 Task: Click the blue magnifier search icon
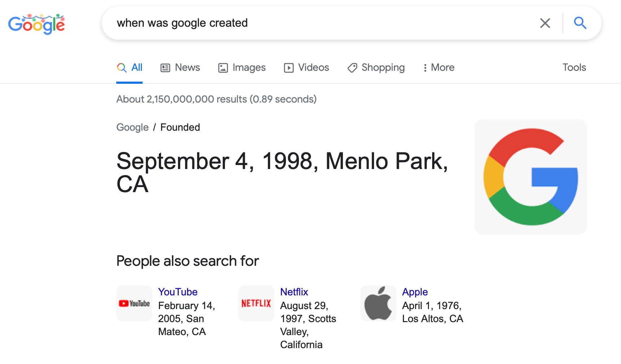580,23
